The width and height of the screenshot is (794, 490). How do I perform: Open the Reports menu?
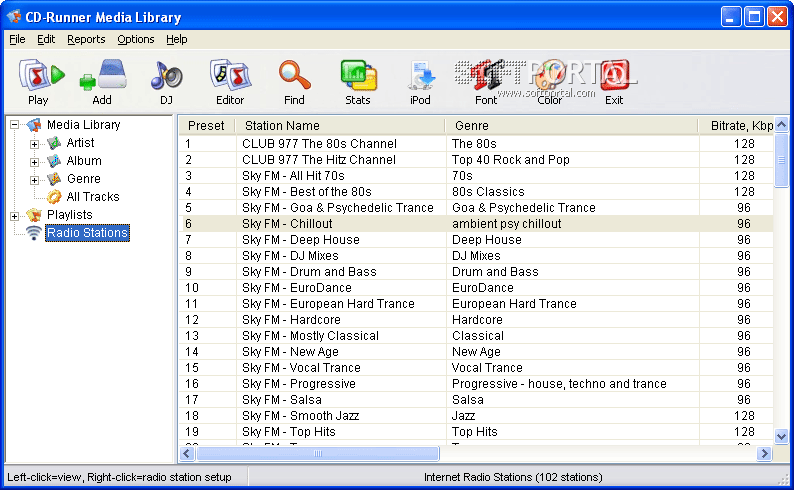pos(86,39)
